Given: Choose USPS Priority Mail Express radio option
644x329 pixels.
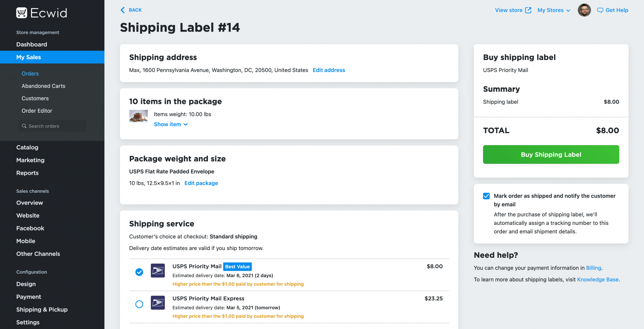Looking at the screenshot, I should point(139,304).
